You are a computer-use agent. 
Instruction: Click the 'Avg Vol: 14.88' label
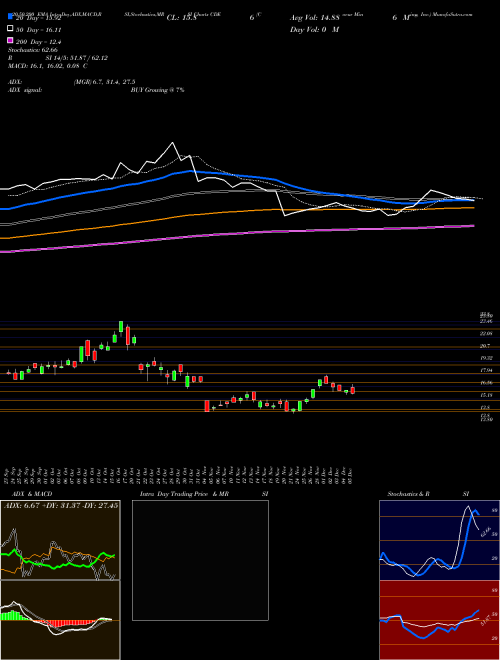(315, 18)
